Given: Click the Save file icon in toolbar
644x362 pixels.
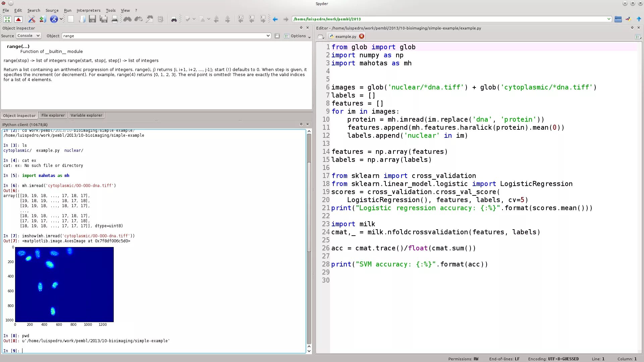Looking at the screenshot, I should [x=92, y=19].
